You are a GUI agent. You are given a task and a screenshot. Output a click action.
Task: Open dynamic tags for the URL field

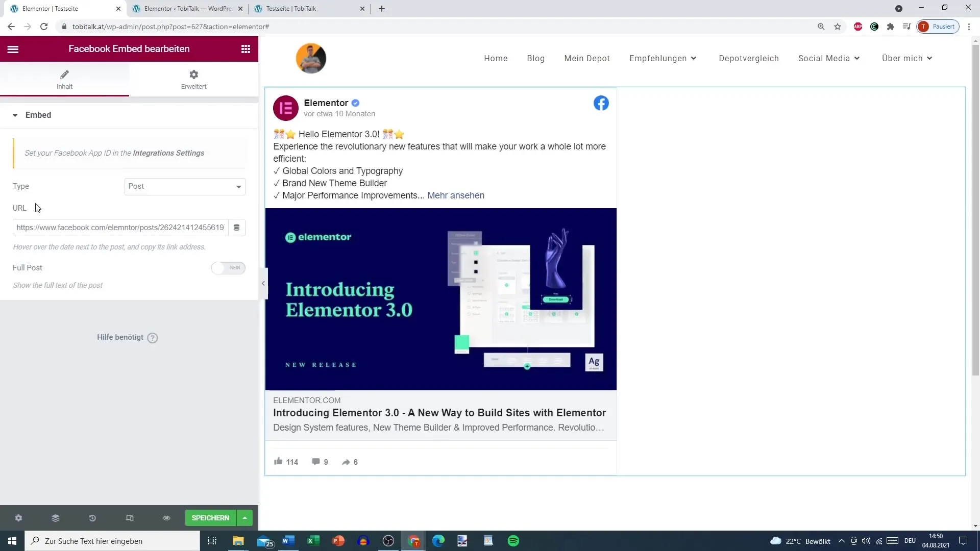click(236, 228)
